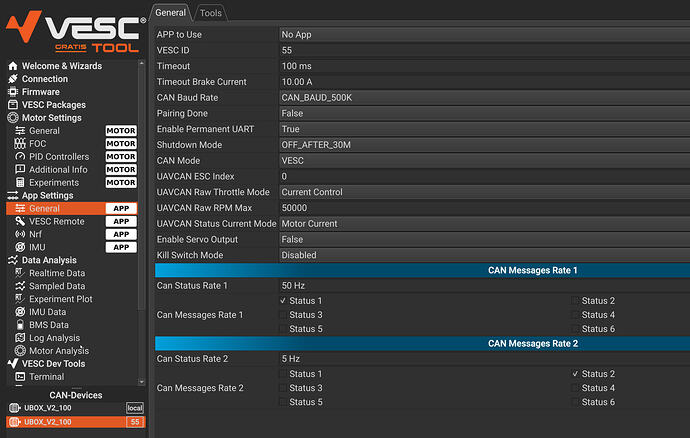Open the APP to Use dropdown
The height and width of the screenshot is (438, 690).
[x=484, y=35]
